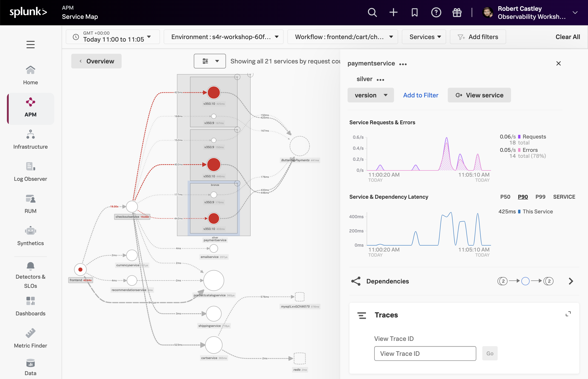Click the gift box icon
The image size is (588, 379).
click(457, 12)
